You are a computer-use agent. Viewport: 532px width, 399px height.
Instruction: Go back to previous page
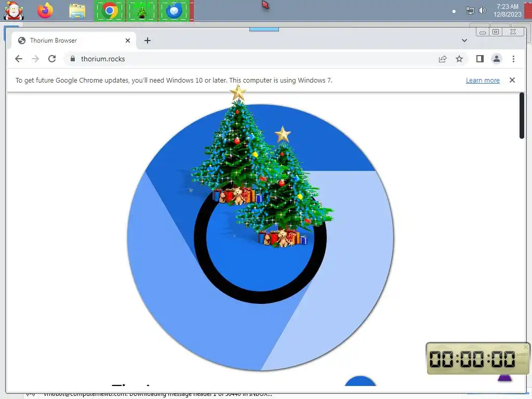click(19, 59)
